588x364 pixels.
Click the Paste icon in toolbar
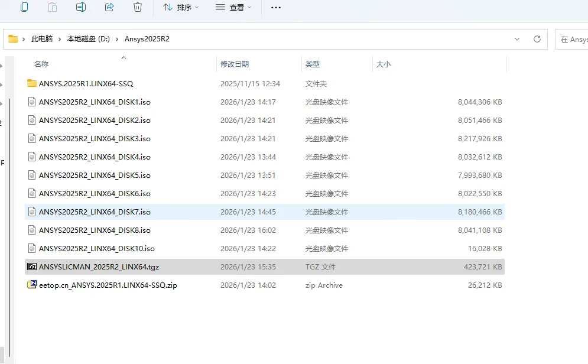click(53, 7)
